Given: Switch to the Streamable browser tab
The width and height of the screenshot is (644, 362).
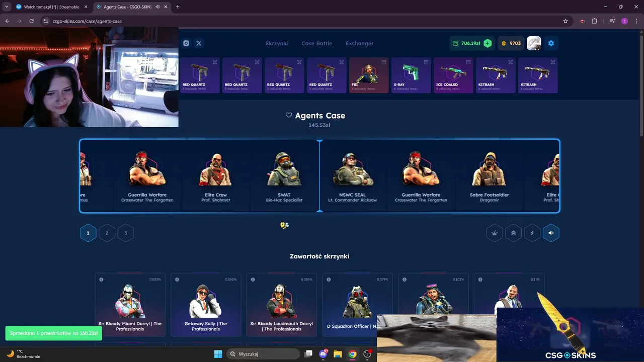Looking at the screenshot, I should (x=51, y=7).
